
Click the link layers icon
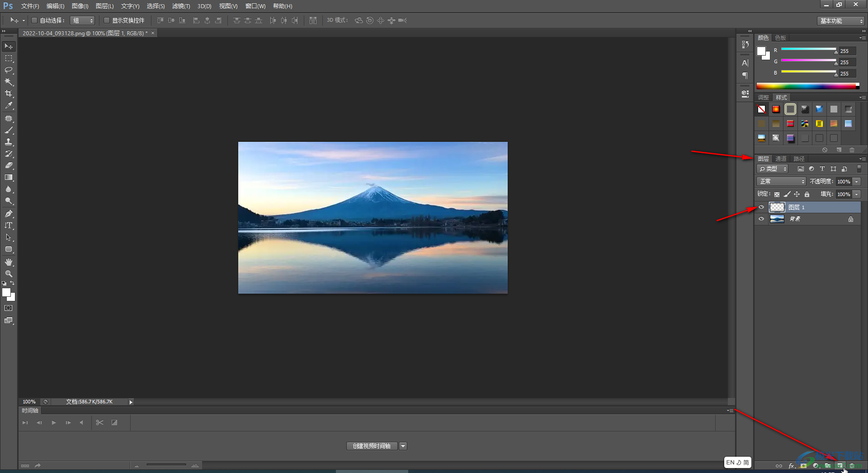pyautogui.click(x=779, y=466)
